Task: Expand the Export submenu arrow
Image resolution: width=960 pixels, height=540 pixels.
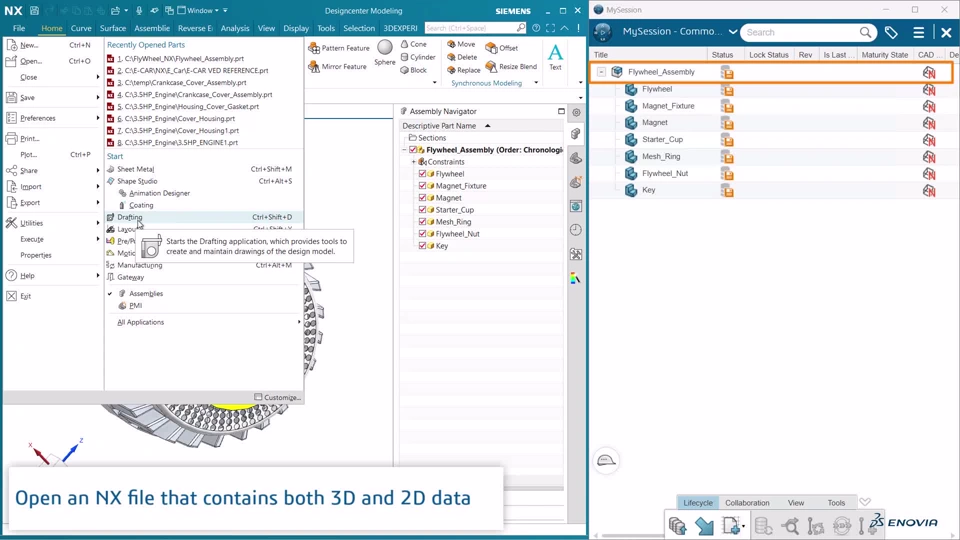Action: click(x=97, y=203)
